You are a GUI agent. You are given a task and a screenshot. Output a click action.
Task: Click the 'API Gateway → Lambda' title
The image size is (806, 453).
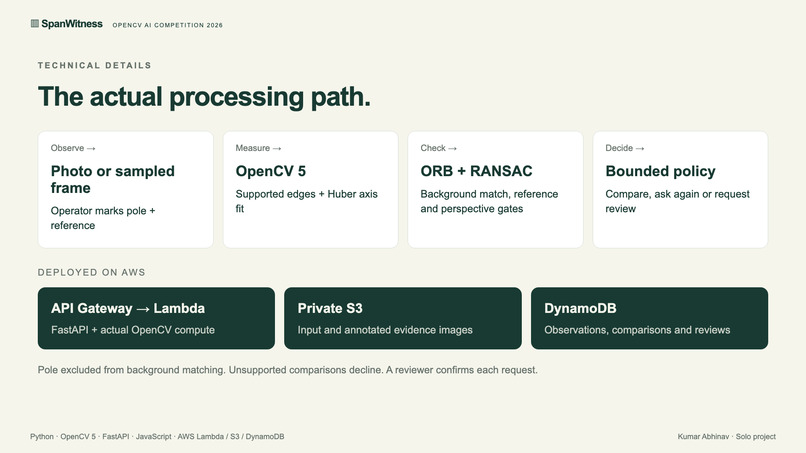pos(128,309)
